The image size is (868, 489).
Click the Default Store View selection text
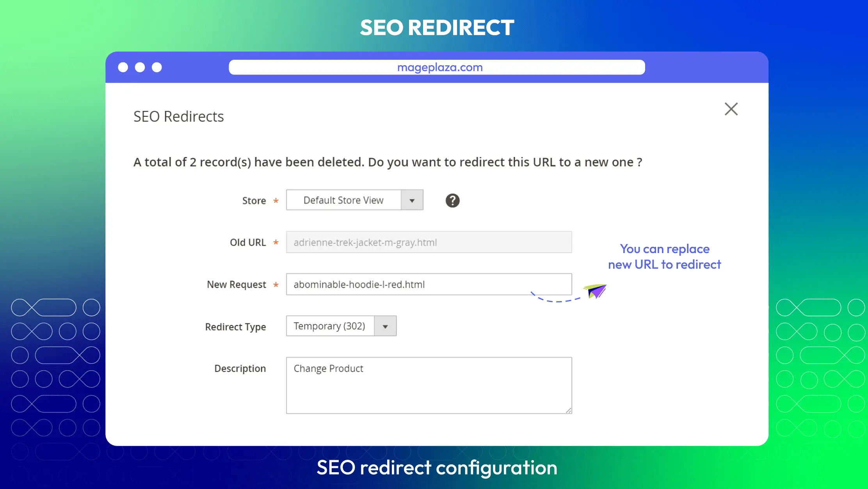point(343,200)
